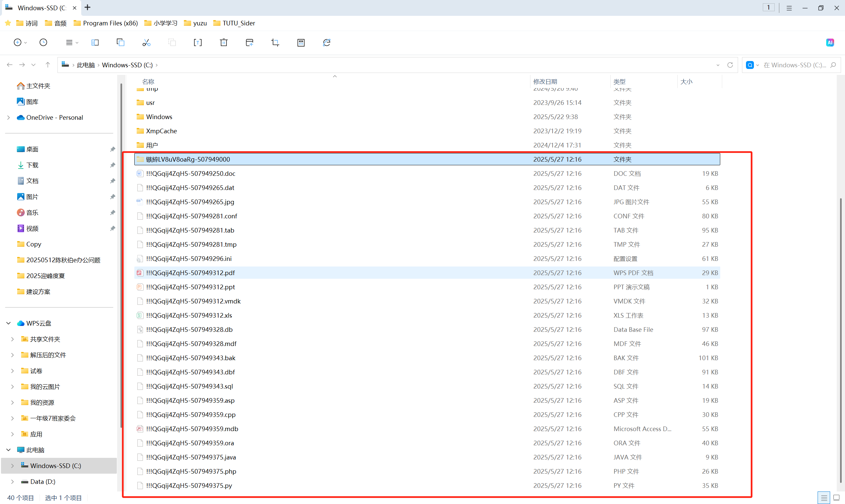Open the clock history icon
The image size is (845, 504).
[x=43, y=43]
